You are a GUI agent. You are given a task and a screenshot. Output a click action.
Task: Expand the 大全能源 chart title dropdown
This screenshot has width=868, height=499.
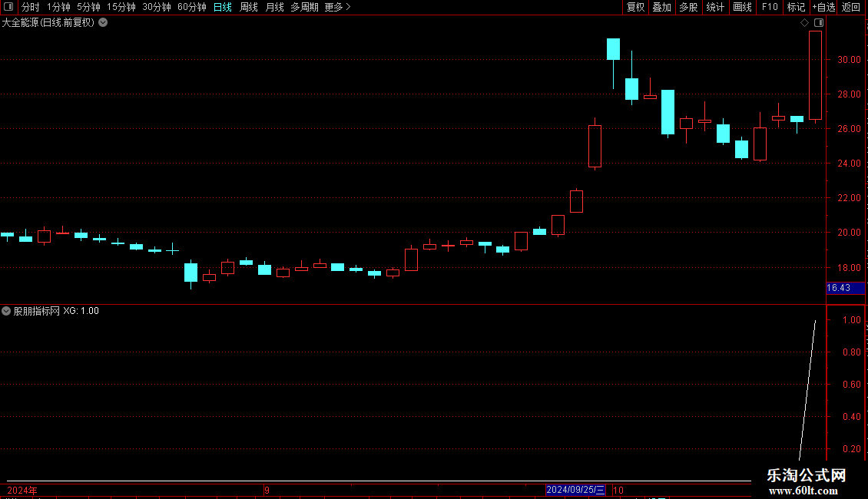103,23
